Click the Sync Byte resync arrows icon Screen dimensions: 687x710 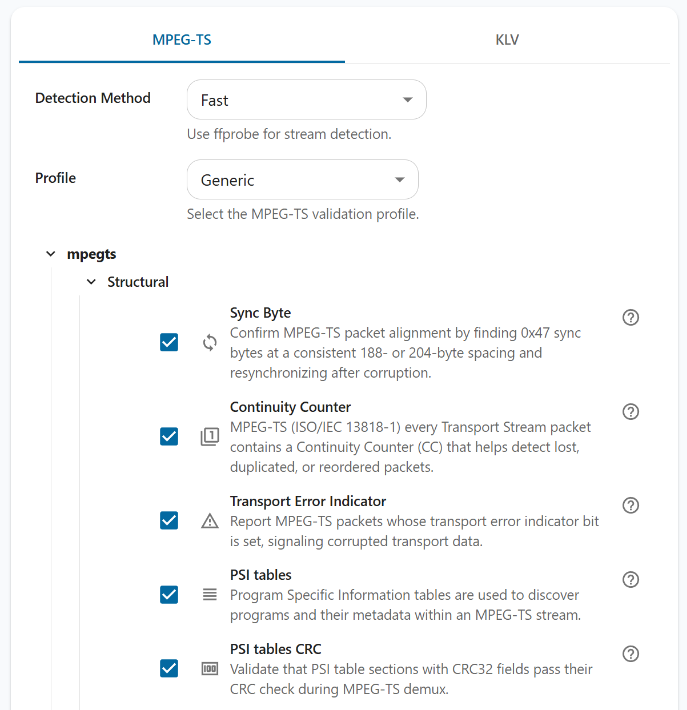click(x=209, y=342)
